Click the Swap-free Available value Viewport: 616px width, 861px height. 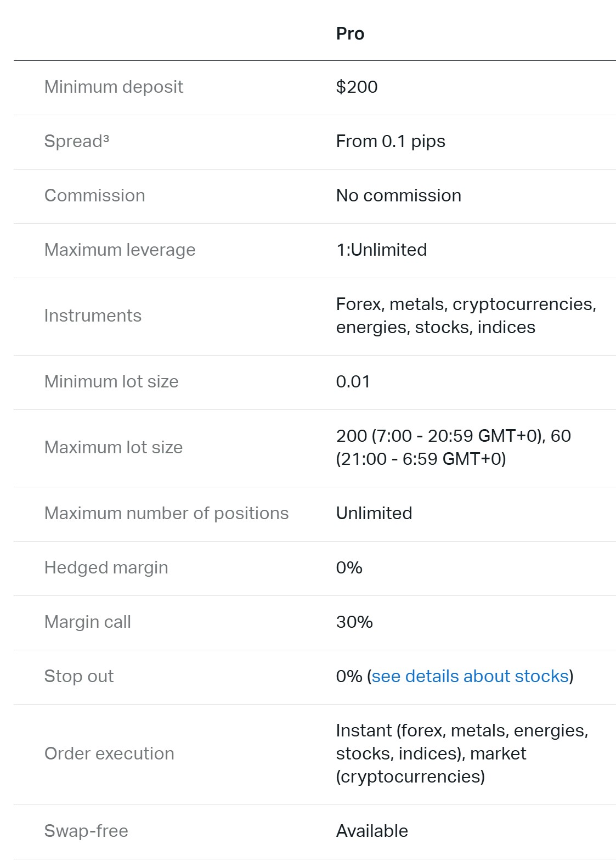(372, 831)
